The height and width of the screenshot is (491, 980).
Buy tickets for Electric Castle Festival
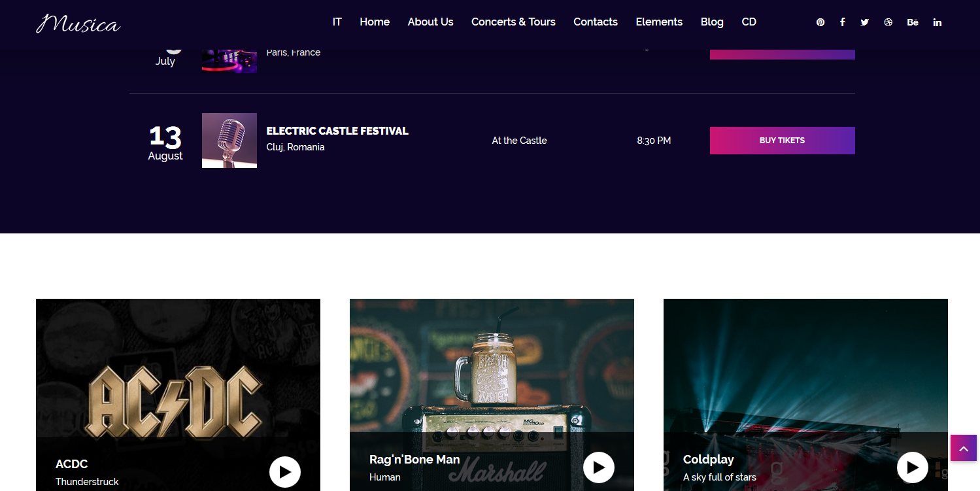click(782, 141)
